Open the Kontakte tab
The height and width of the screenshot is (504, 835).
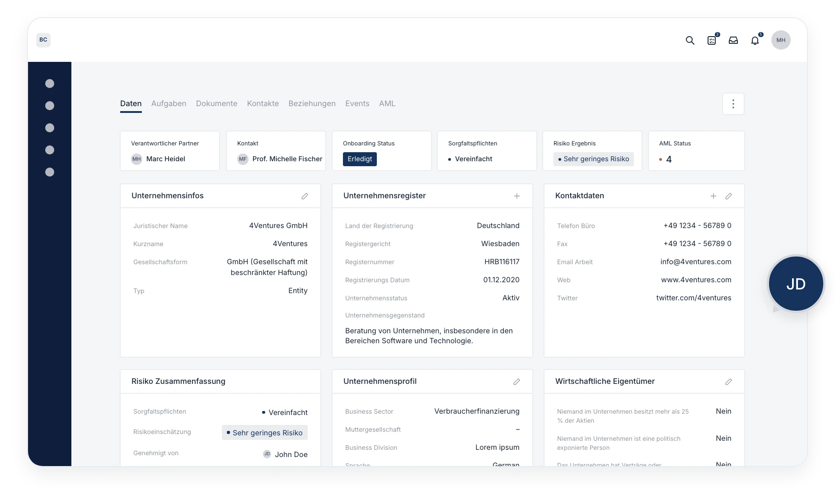[x=263, y=103]
